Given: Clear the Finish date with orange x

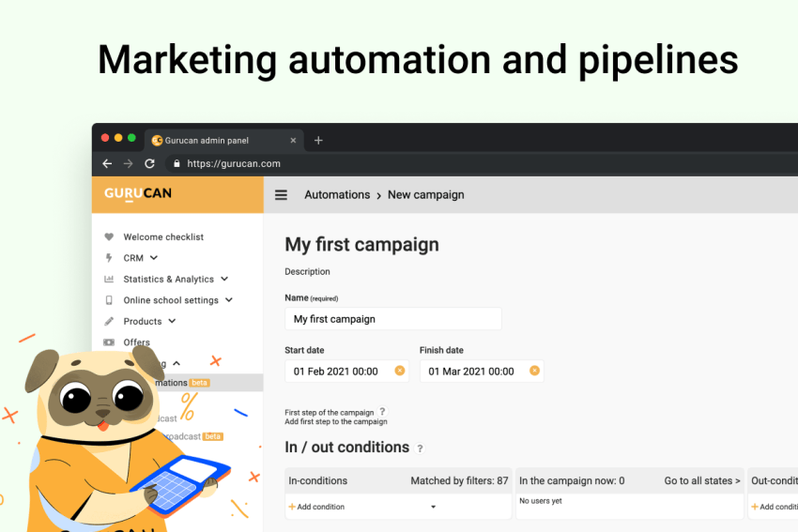Looking at the screenshot, I should click(534, 371).
